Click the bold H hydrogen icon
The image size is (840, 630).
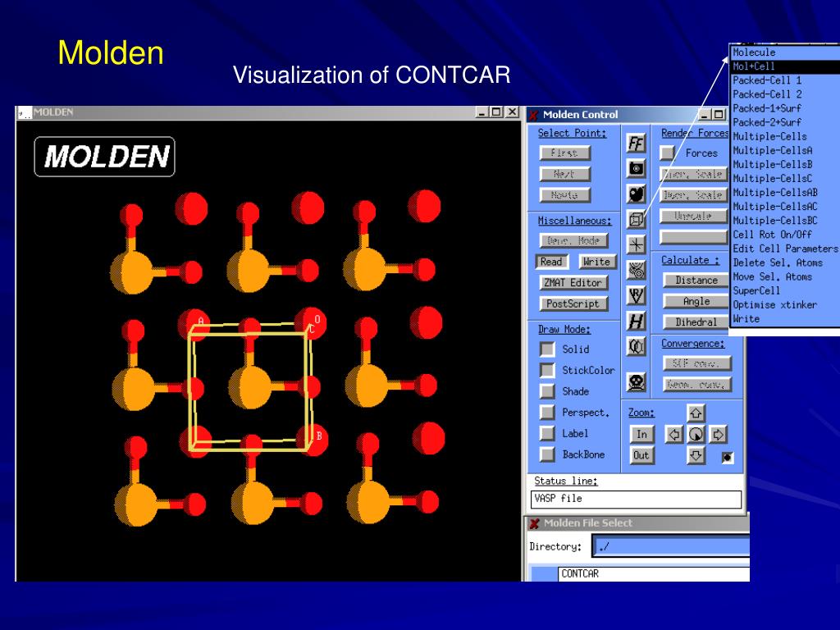tap(636, 322)
